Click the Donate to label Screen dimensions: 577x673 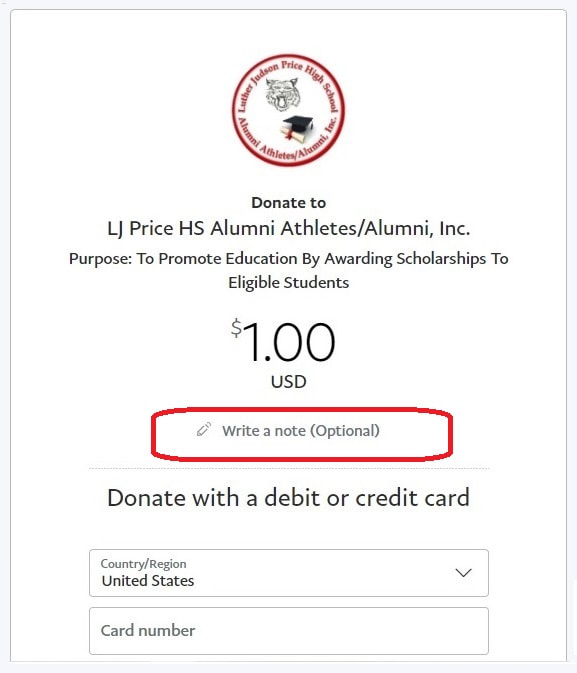(x=288, y=203)
